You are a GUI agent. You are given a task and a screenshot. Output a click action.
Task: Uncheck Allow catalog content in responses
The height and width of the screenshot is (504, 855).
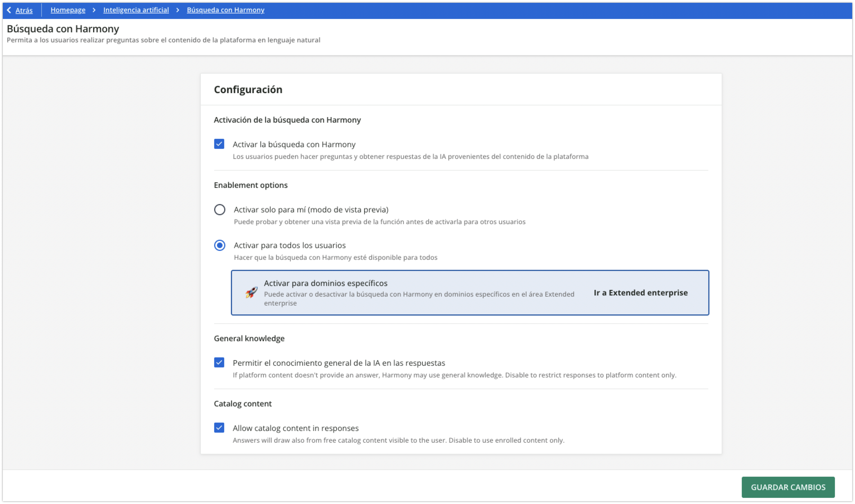point(219,428)
